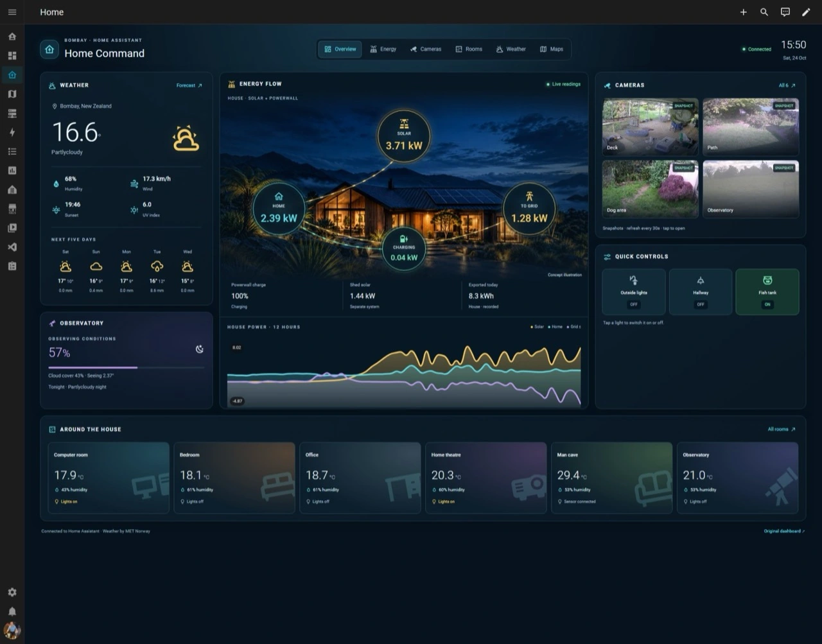Open Settings gear in the sidebar
This screenshot has width=822, height=644.
point(12,592)
